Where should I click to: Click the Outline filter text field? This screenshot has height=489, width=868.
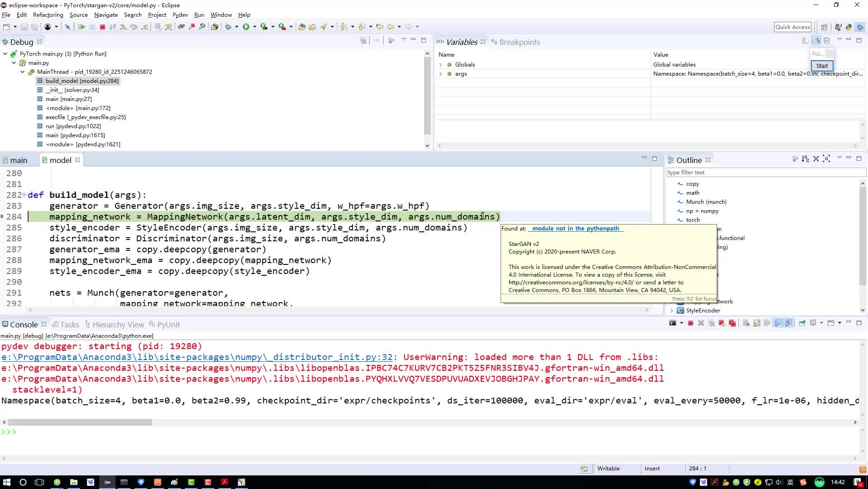coord(766,173)
